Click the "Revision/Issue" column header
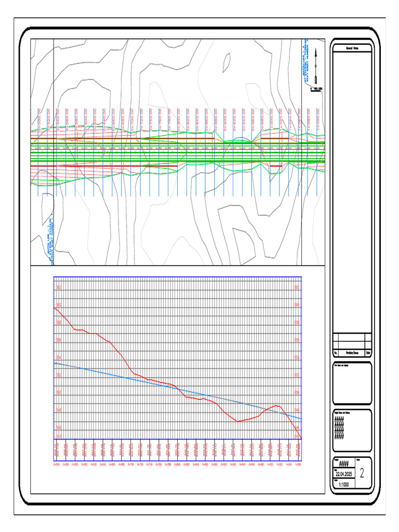This screenshot has height=532, width=399. [352, 353]
